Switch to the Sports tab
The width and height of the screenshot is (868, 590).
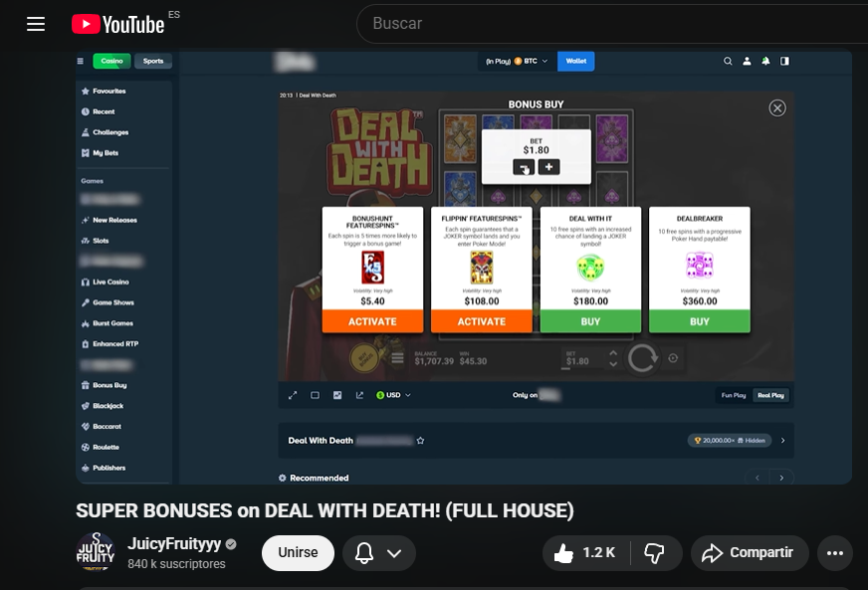pos(153,61)
